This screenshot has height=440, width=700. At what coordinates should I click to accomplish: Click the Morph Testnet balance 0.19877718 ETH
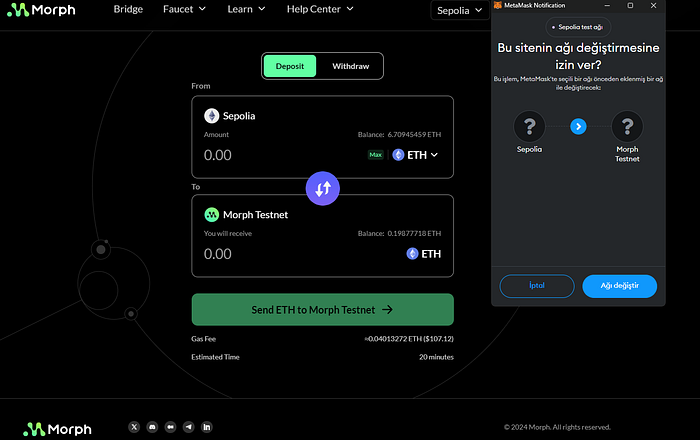tap(399, 233)
